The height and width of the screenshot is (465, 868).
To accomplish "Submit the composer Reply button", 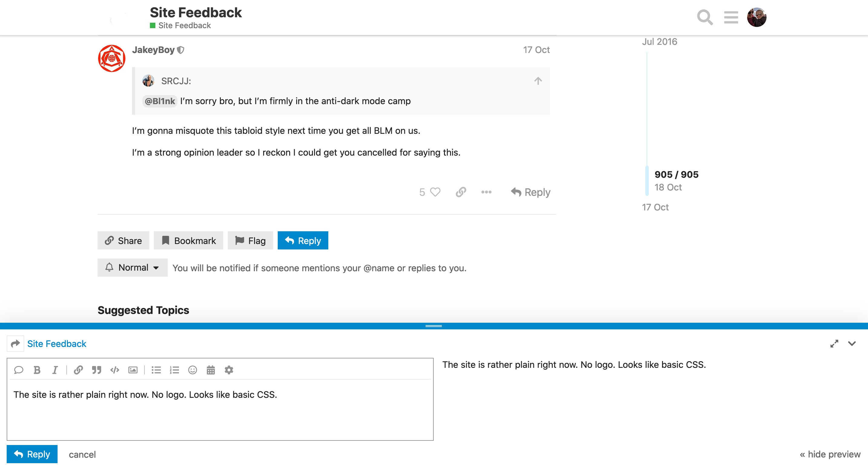I will 32,454.
